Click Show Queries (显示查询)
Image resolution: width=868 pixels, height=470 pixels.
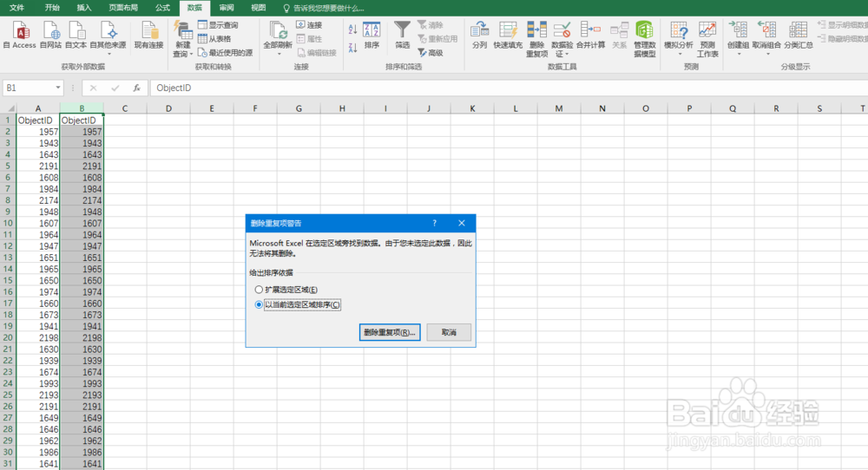click(x=218, y=25)
